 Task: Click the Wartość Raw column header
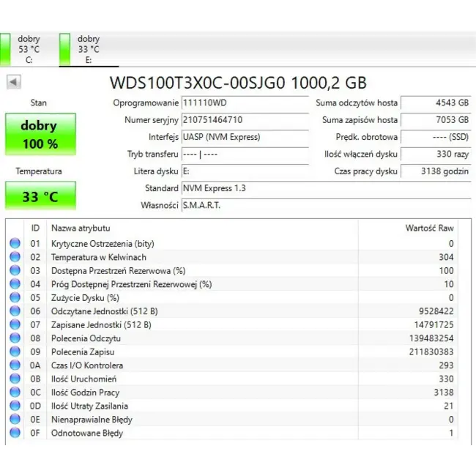point(409,228)
